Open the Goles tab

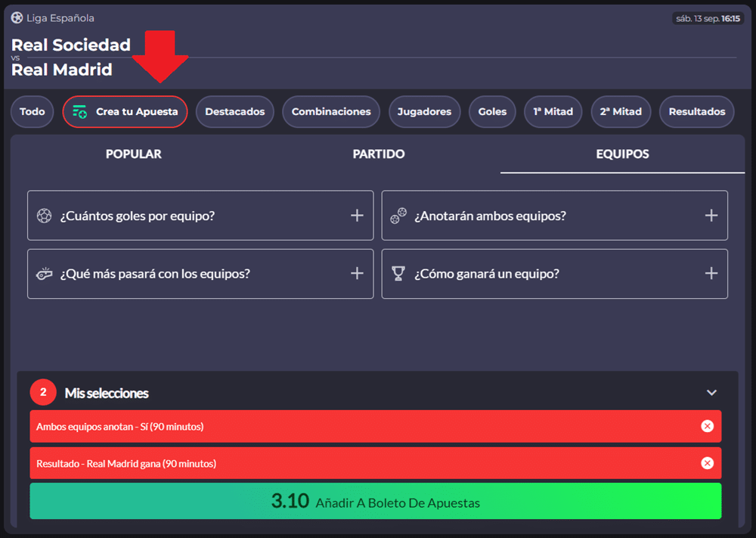click(x=492, y=111)
